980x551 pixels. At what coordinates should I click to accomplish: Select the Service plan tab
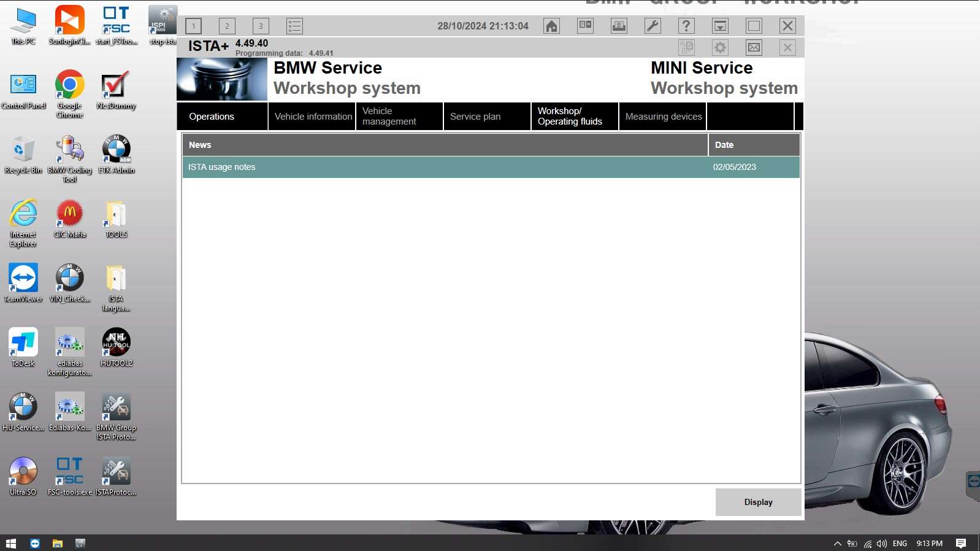pyautogui.click(x=488, y=117)
